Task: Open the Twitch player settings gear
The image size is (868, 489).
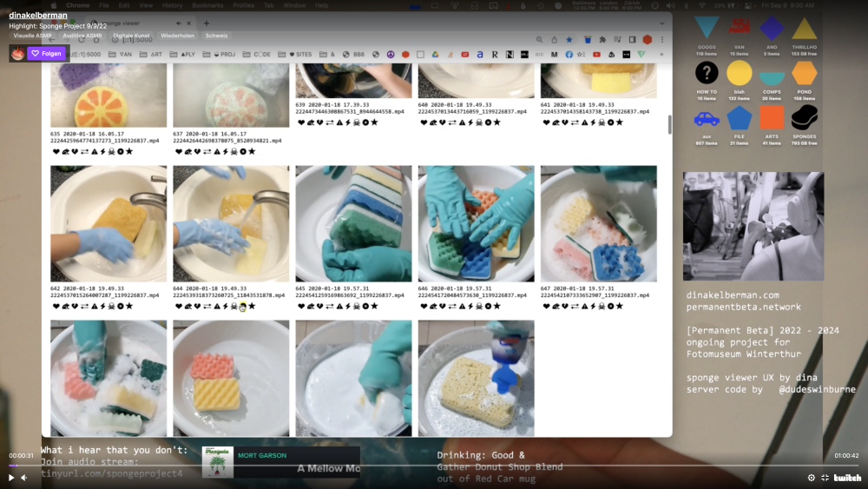Action: pos(812,478)
